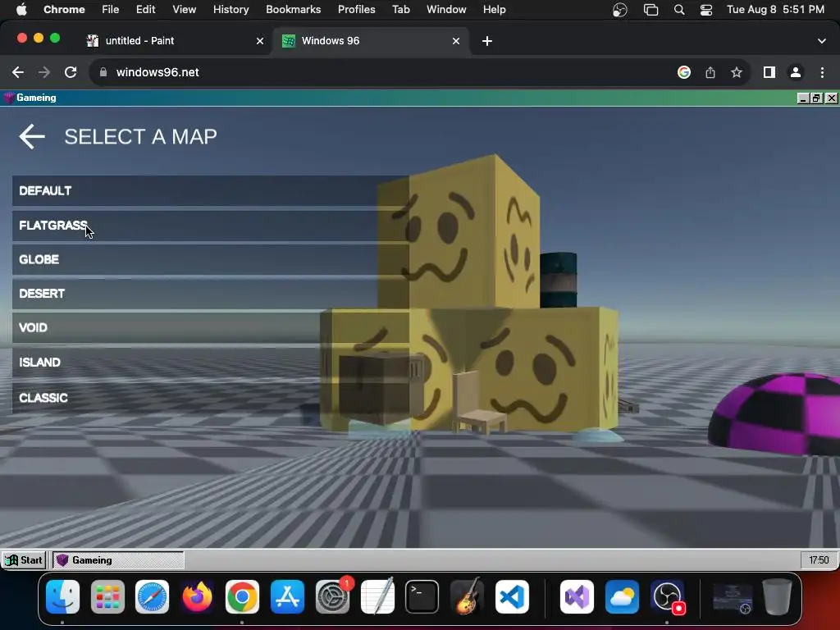Click the Gameing title bar icon

click(8, 98)
